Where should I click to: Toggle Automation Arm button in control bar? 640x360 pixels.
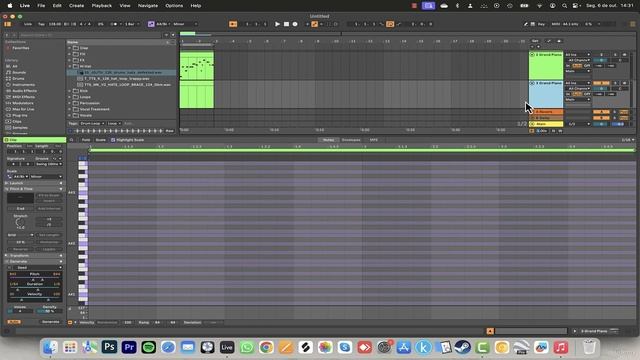[x=314, y=24]
